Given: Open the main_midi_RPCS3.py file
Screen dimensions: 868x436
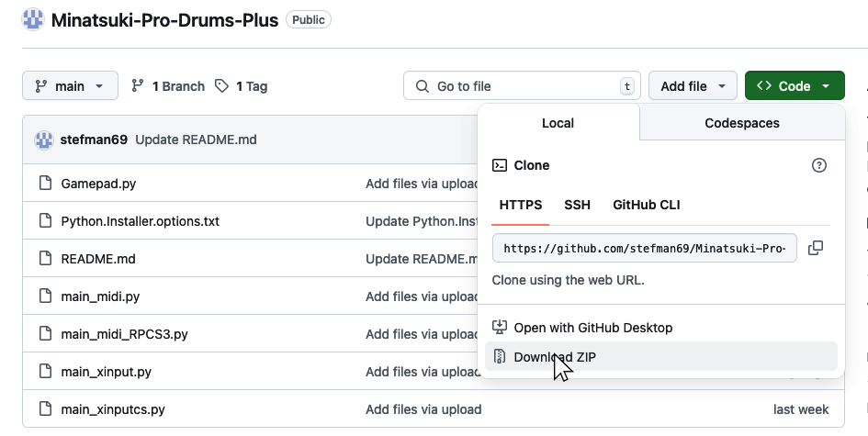Looking at the screenshot, I should pyautogui.click(x=125, y=334).
